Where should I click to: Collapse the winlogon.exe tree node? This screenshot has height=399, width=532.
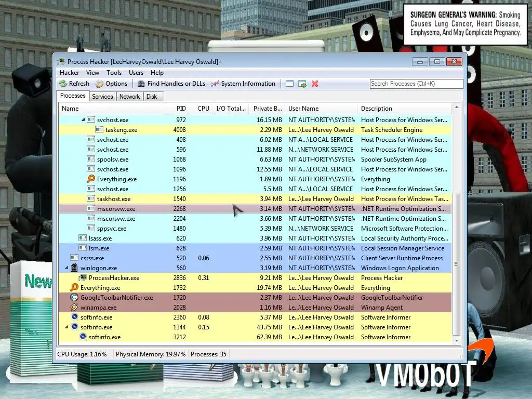tap(67, 268)
